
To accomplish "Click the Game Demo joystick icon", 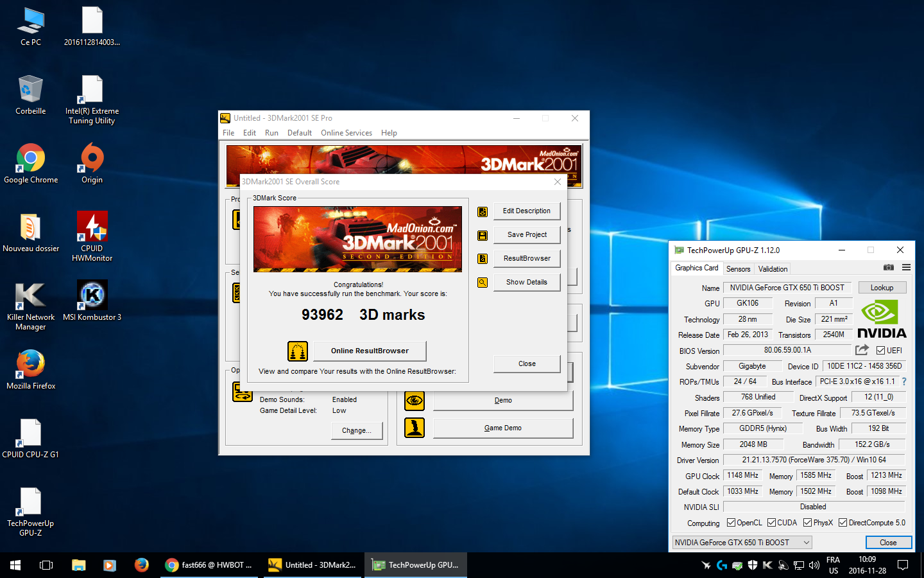I will [415, 428].
